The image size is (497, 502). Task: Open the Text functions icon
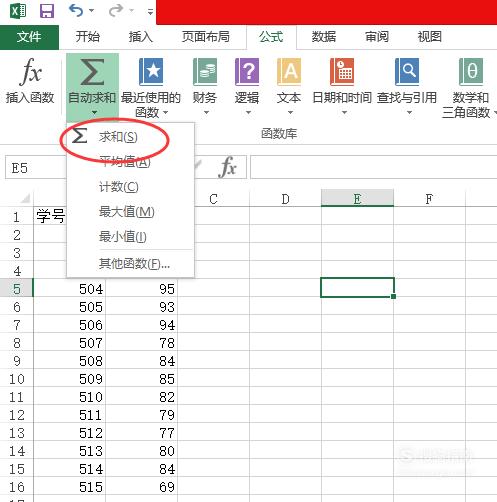tap(289, 72)
